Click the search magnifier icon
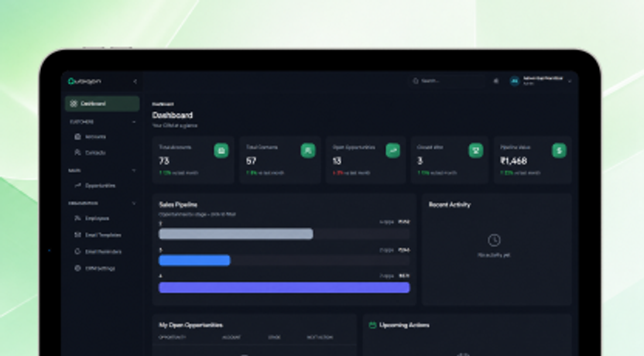The width and height of the screenshot is (644, 356). coord(415,81)
